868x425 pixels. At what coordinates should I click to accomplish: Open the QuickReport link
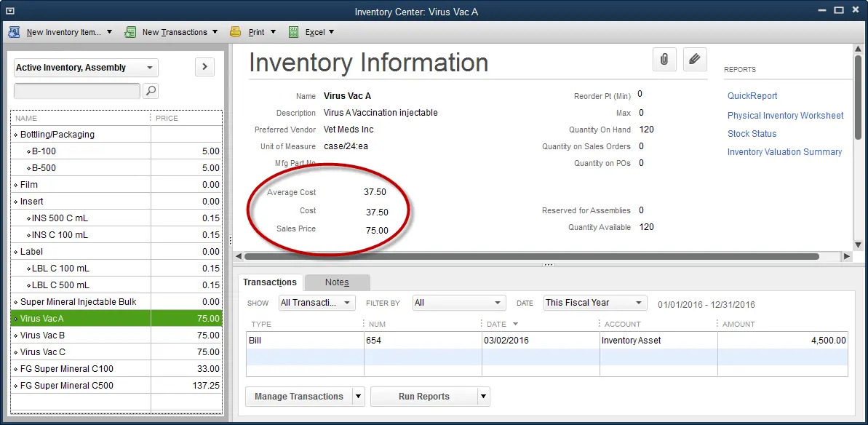coord(752,96)
